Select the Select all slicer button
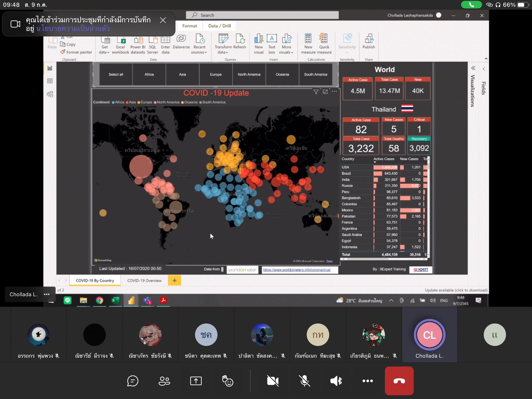532x399 pixels. [116, 75]
